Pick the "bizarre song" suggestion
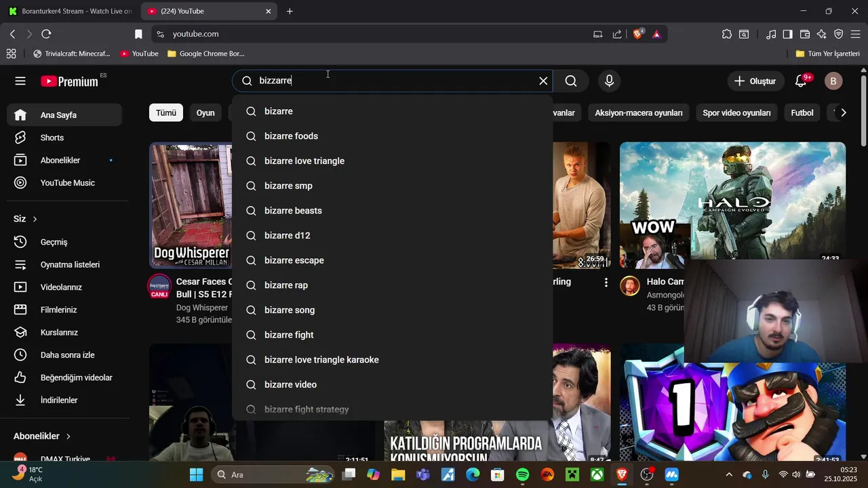The height and width of the screenshot is (488, 868). coord(392,310)
